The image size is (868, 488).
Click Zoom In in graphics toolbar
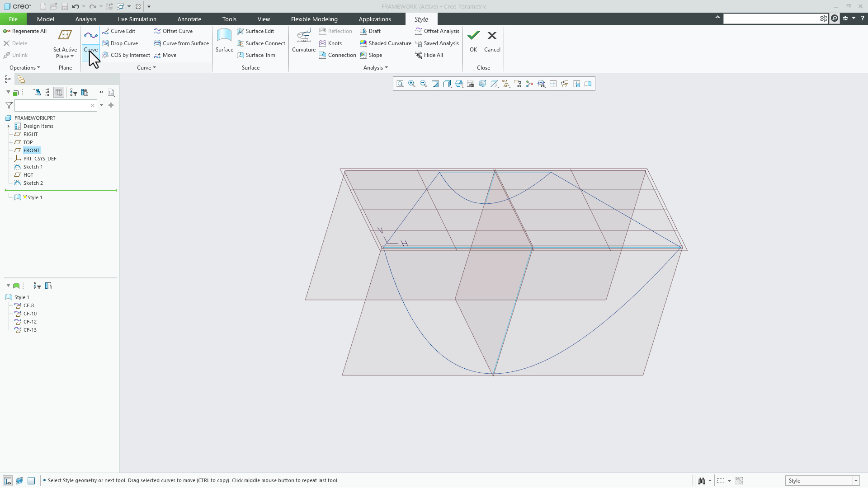click(x=412, y=84)
